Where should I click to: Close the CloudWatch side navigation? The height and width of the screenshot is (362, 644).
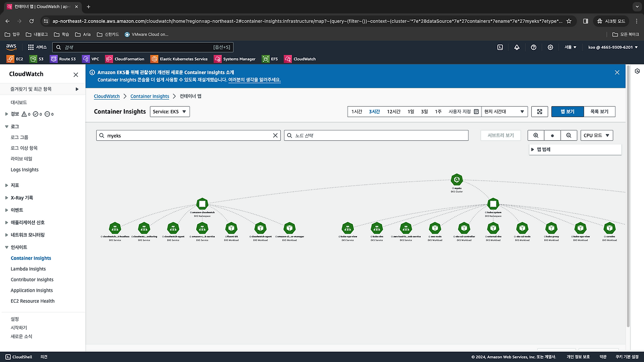76,74
